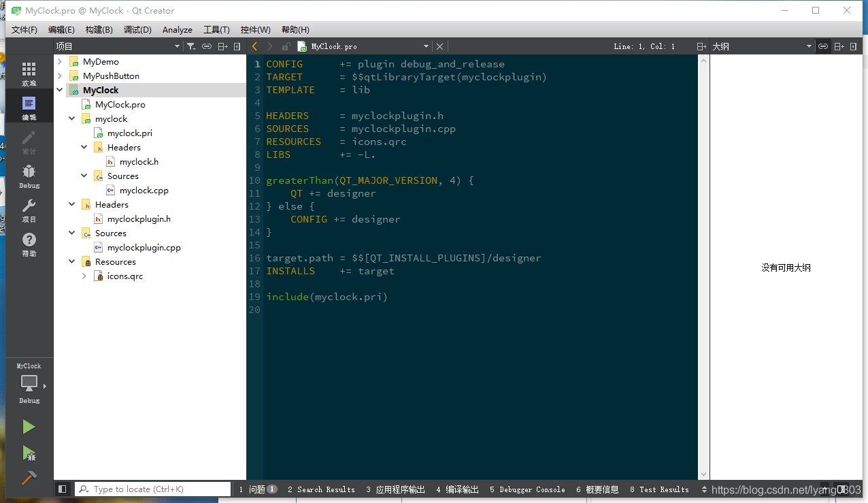Toggle the left sidebar from bottom bar
This screenshot has height=503, width=868.
63,489
